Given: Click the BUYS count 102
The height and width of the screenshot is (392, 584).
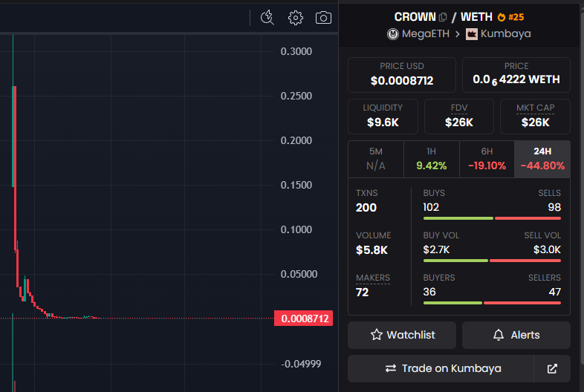Looking at the screenshot, I should 431,207.
